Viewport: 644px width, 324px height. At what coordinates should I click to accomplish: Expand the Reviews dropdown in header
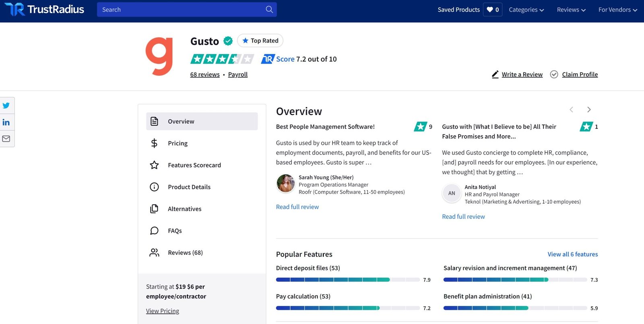(571, 10)
